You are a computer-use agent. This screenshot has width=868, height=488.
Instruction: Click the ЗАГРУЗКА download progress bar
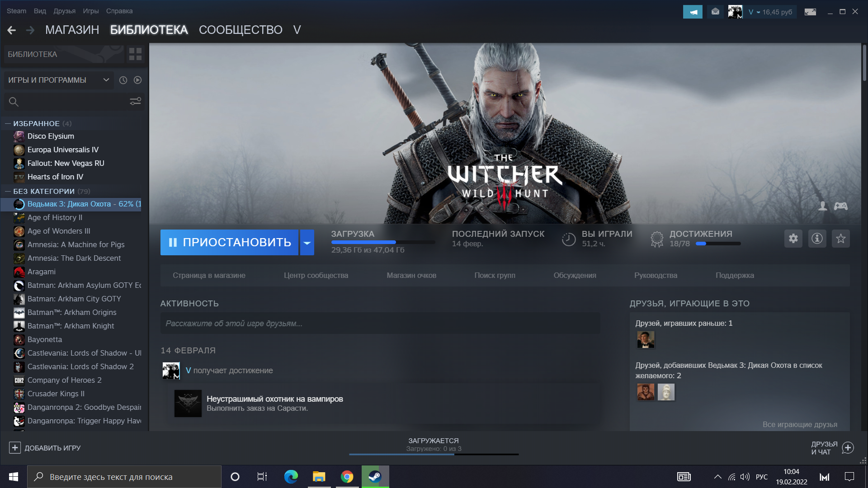(383, 242)
